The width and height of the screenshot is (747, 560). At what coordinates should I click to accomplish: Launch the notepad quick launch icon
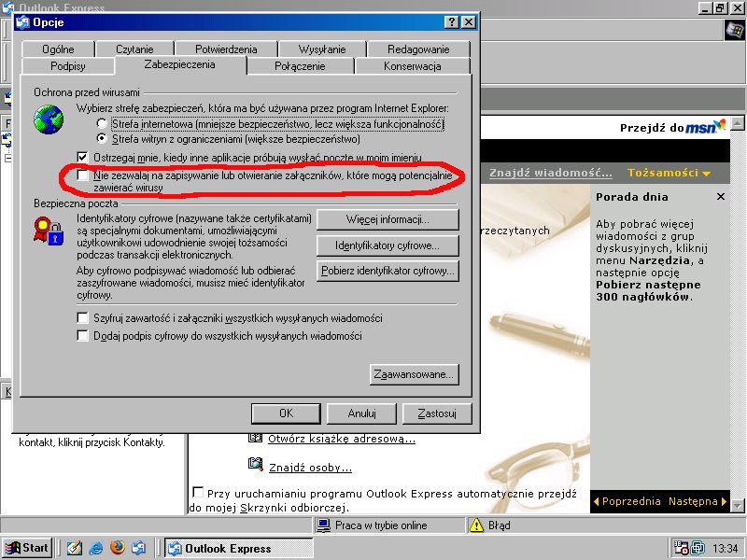[x=75, y=548]
